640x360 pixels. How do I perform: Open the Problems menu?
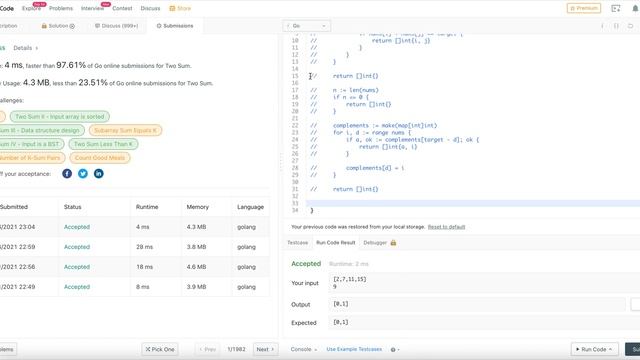[x=61, y=8]
